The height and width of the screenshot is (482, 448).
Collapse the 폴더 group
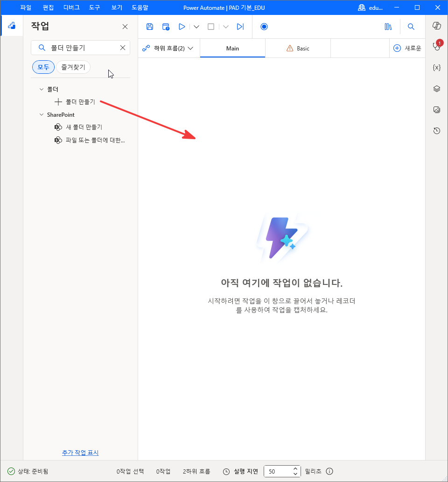pyautogui.click(x=42, y=89)
